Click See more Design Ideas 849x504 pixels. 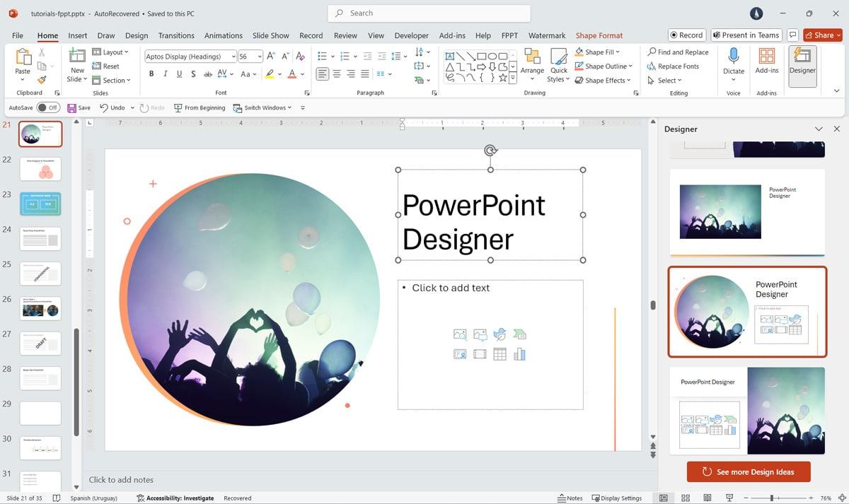point(748,471)
